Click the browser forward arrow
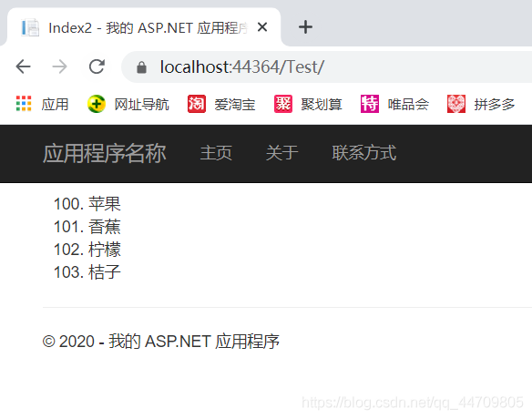 tap(60, 66)
